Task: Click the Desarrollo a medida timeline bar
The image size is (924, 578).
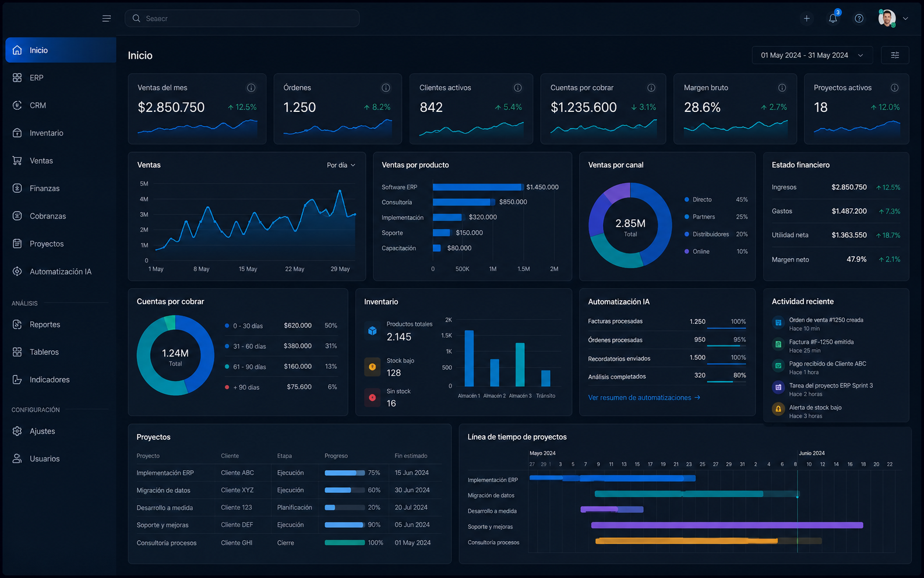Action: pyautogui.click(x=612, y=509)
